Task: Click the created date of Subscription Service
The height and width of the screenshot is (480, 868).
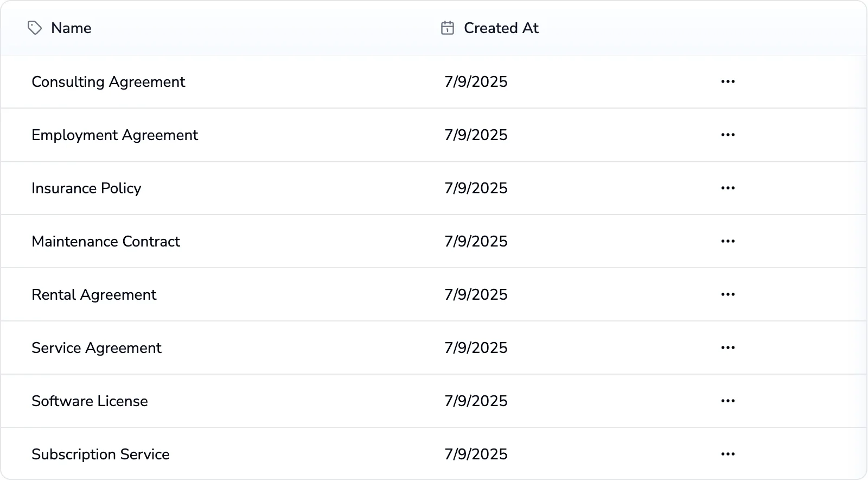Action: click(476, 454)
